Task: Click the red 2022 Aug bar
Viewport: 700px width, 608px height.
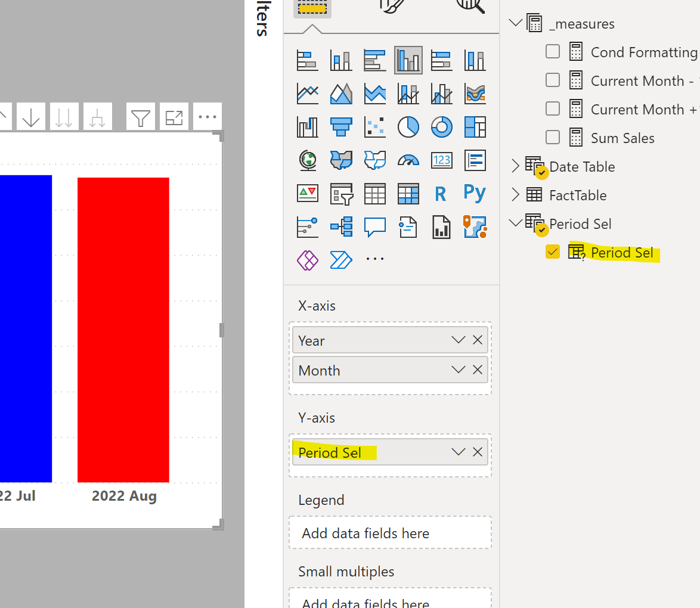Action: click(123, 330)
